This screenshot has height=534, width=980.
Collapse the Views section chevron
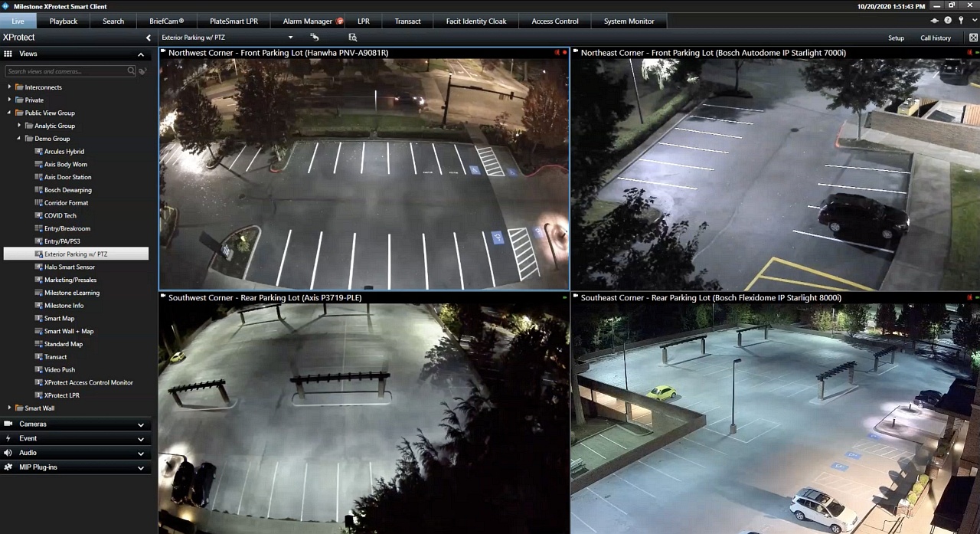point(141,54)
